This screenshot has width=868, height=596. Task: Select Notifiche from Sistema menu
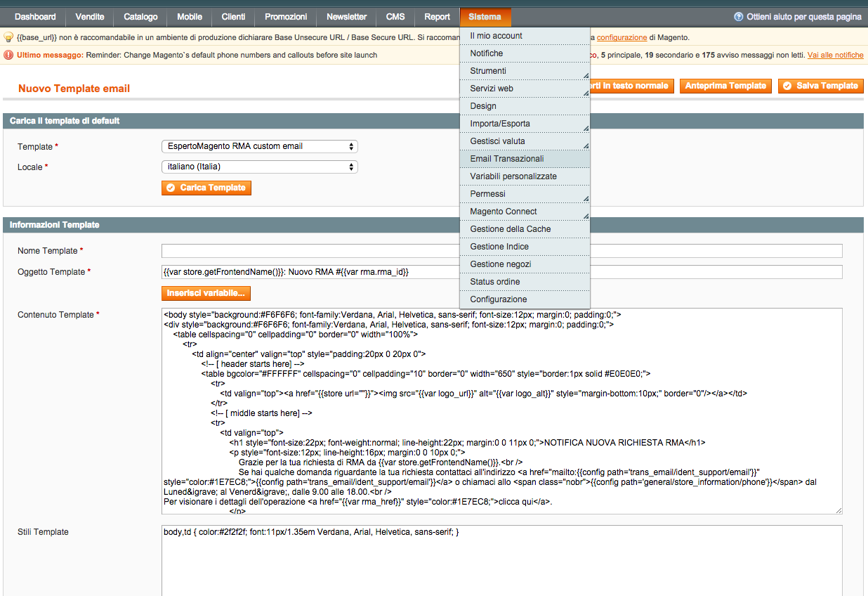(525, 53)
